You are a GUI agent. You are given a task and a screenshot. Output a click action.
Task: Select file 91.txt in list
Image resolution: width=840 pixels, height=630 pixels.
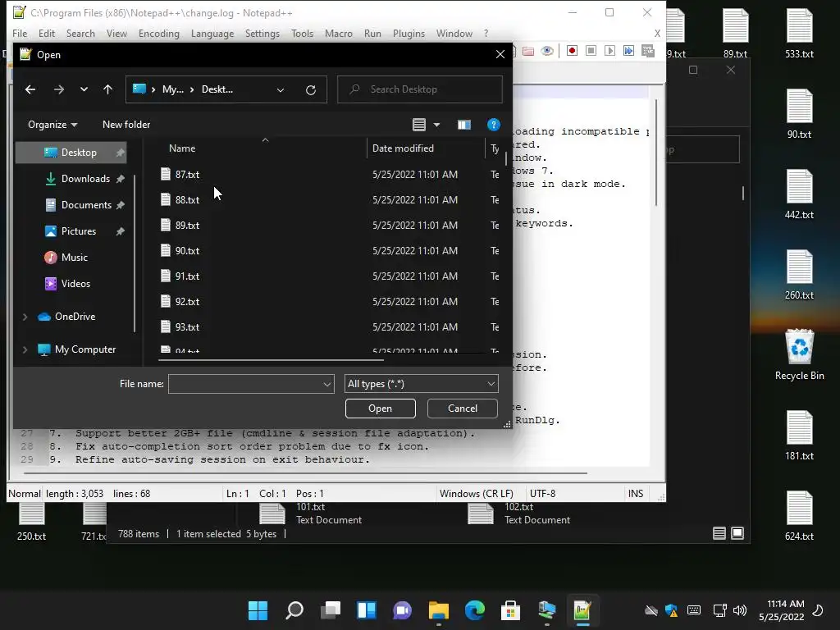coord(187,276)
